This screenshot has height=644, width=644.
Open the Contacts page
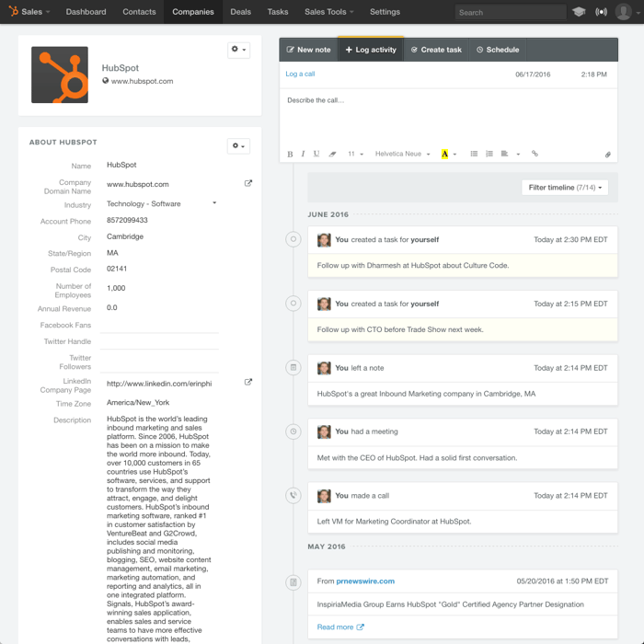tap(139, 12)
